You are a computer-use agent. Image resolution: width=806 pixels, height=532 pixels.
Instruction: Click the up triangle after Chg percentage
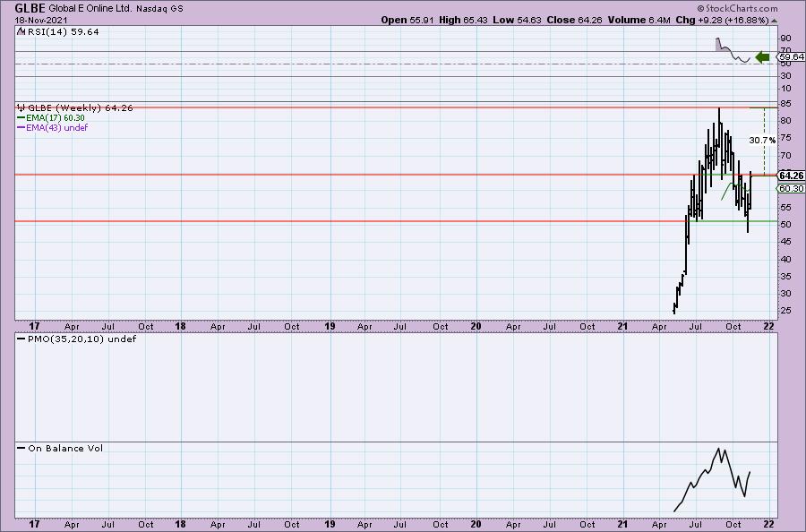click(774, 21)
